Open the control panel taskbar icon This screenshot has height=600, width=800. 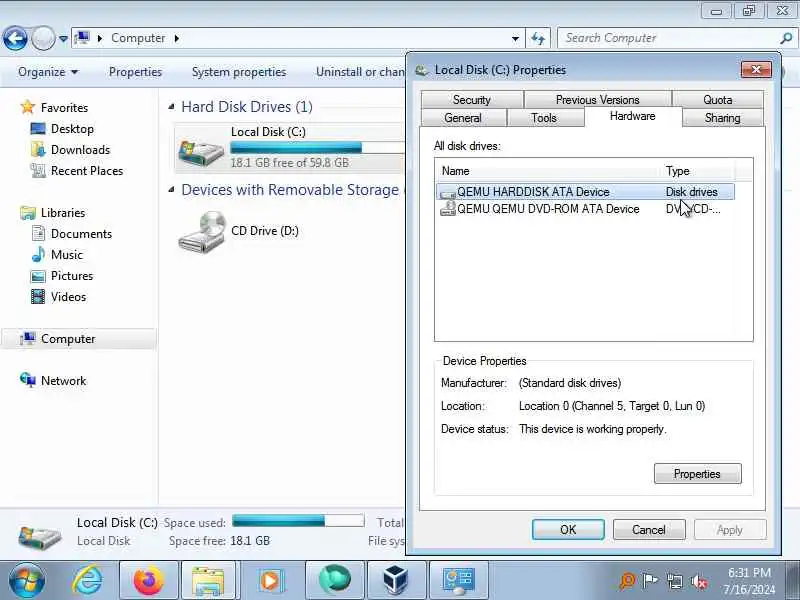tap(458, 581)
